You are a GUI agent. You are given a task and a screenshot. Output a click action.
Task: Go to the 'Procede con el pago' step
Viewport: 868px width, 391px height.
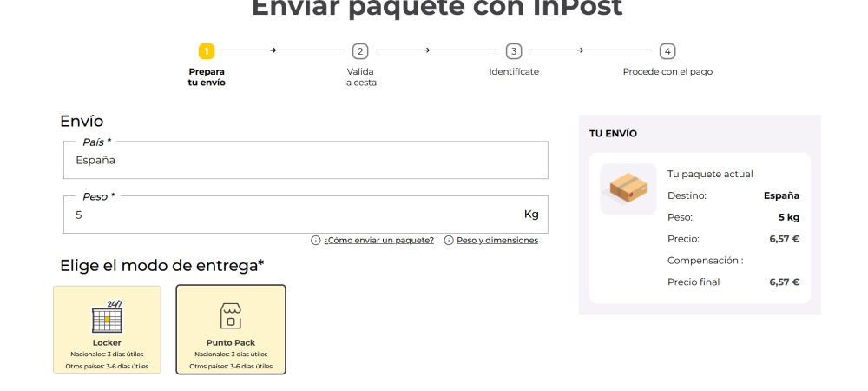click(667, 72)
